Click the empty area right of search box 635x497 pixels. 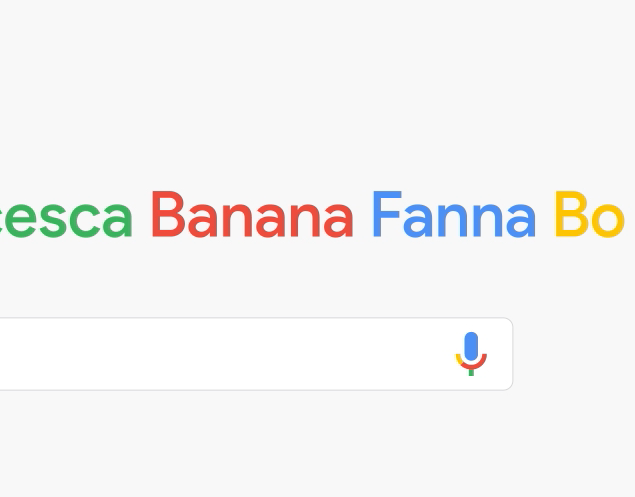click(575, 354)
